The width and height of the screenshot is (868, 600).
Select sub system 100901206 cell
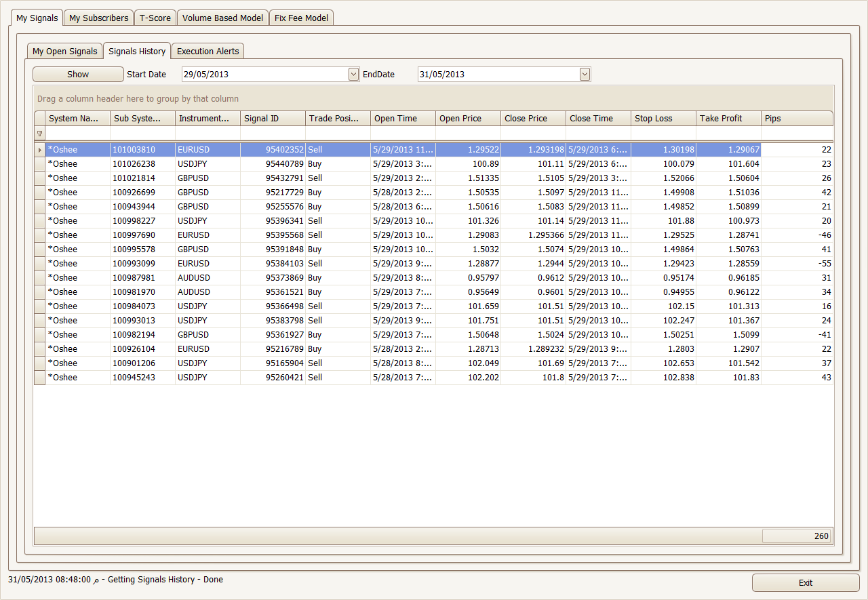coord(142,363)
